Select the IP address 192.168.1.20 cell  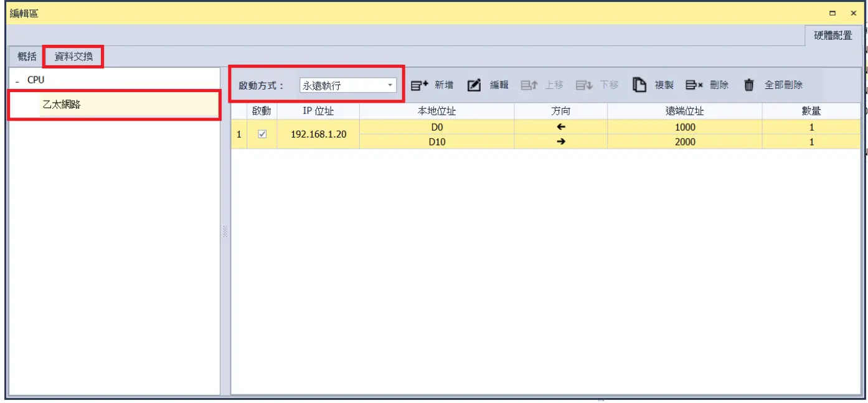coord(318,134)
